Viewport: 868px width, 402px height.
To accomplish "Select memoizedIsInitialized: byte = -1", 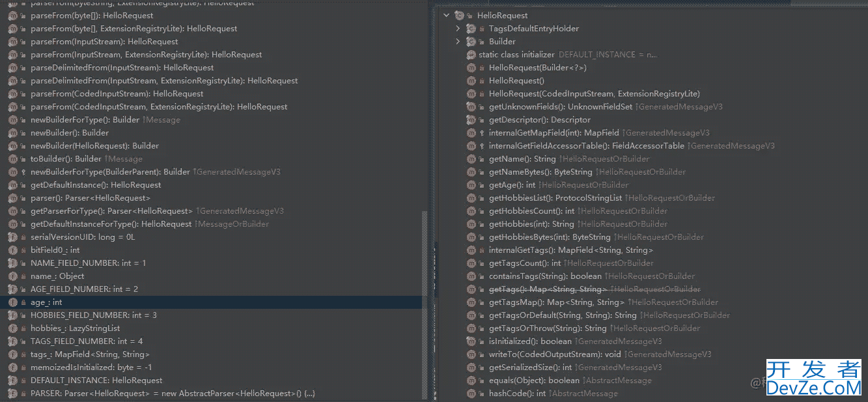I will tap(91, 367).
